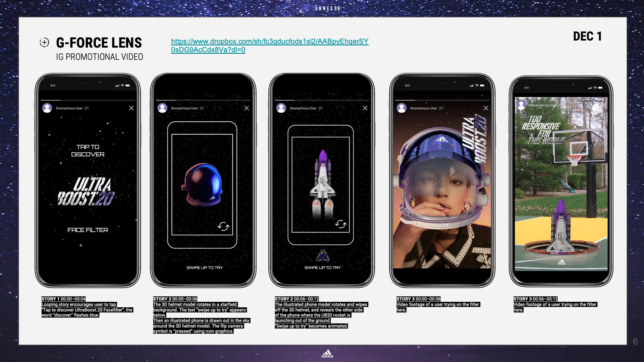
Task: Click the G-FORCE LENS heading
Action: coord(99,43)
